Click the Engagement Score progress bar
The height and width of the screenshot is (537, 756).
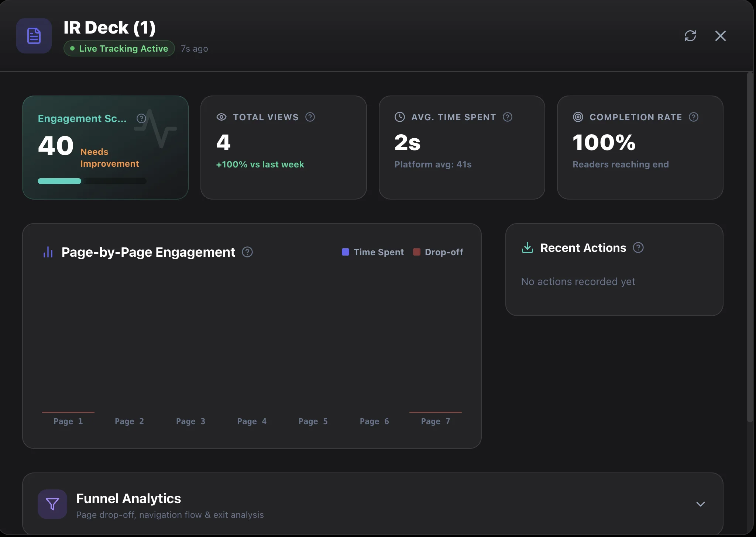click(92, 181)
